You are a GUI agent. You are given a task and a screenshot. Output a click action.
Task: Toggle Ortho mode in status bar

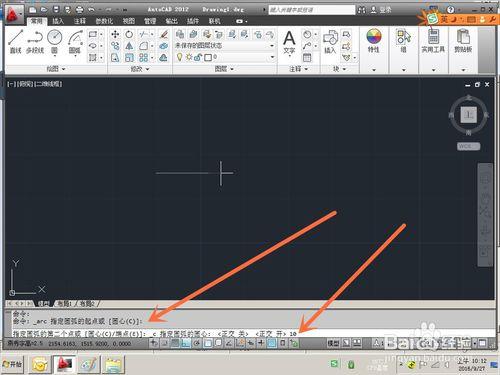(186, 343)
